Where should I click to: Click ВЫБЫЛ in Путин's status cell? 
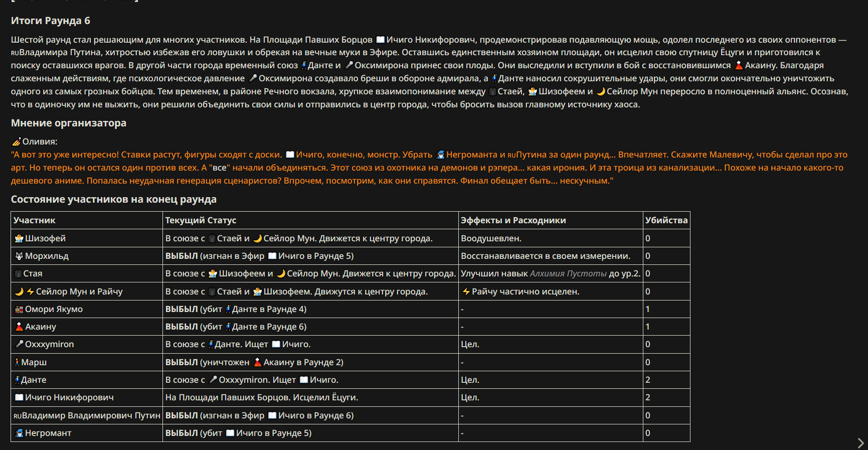click(182, 415)
